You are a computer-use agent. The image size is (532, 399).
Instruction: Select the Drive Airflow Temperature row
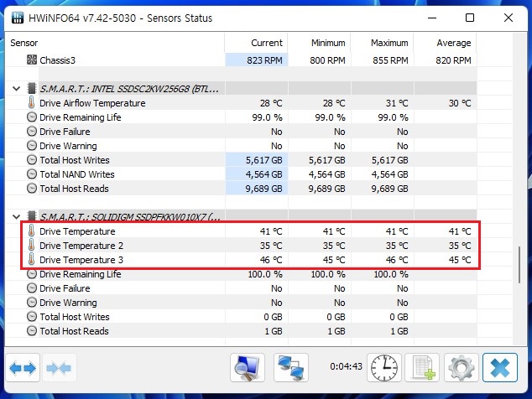241,103
